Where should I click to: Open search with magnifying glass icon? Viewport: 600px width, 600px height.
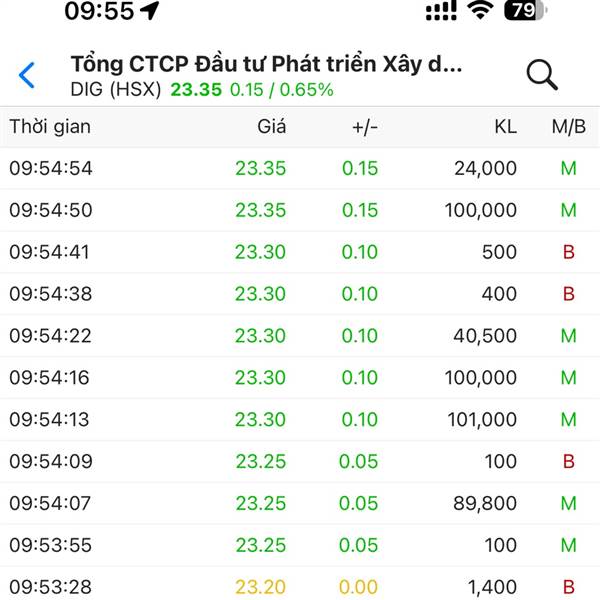pos(542,74)
